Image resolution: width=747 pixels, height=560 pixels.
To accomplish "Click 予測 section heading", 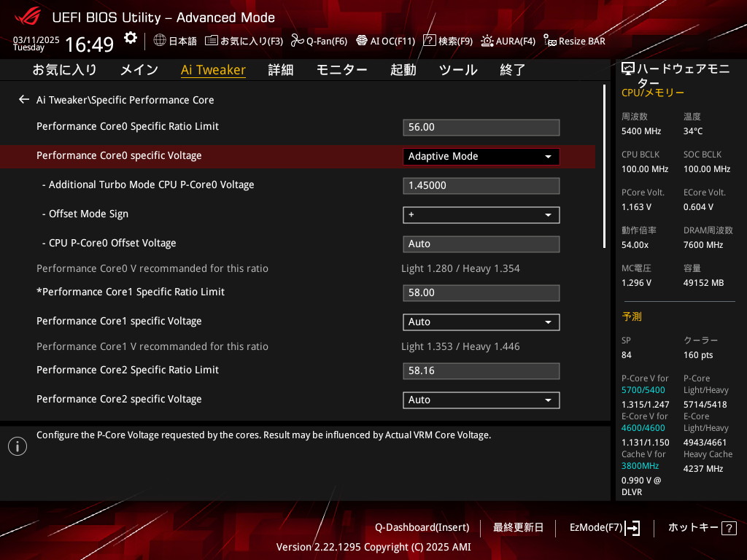I will pyautogui.click(x=632, y=316).
